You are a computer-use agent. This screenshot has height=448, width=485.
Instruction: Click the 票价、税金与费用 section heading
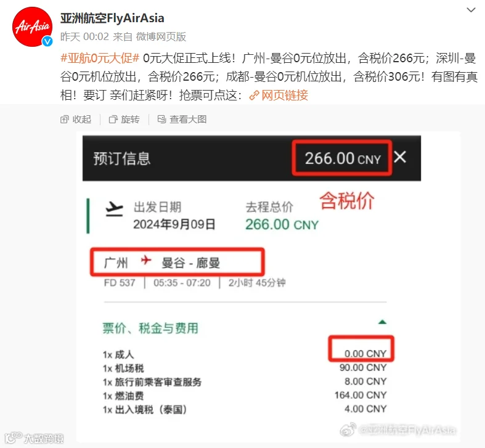150,328
